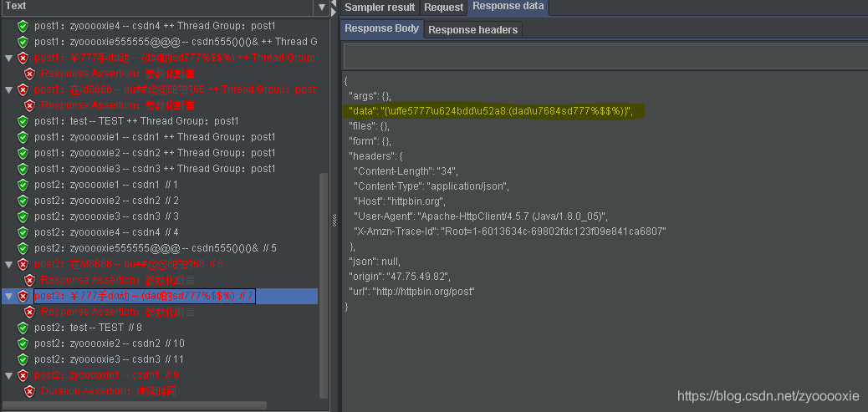Open the Response headers sub-tab

tap(472, 30)
